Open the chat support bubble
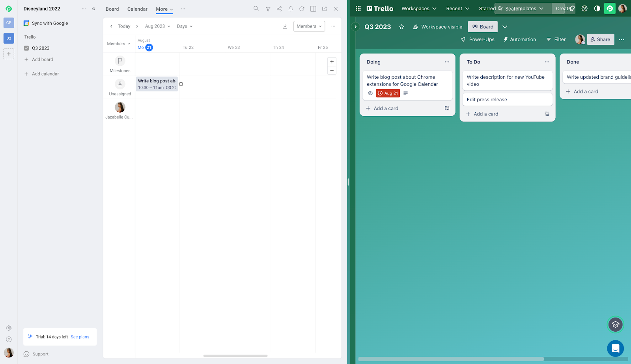 [615, 348]
